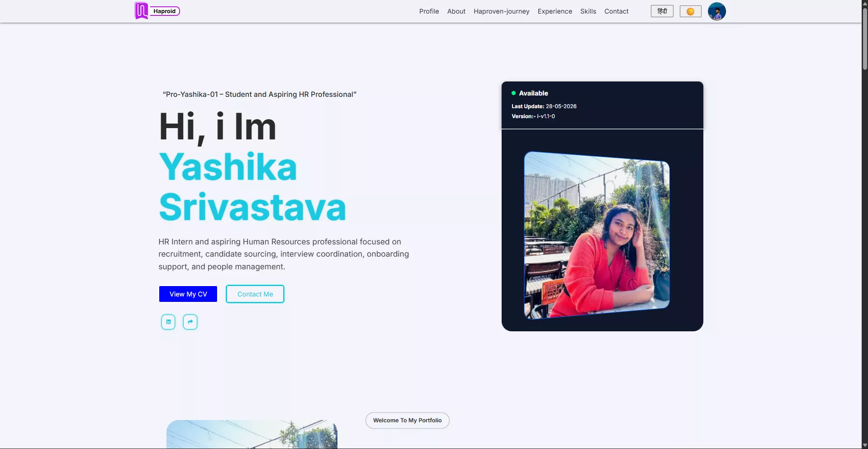Click the Haproid brand label
Screen dimensions: 868x449
coord(165,11)
